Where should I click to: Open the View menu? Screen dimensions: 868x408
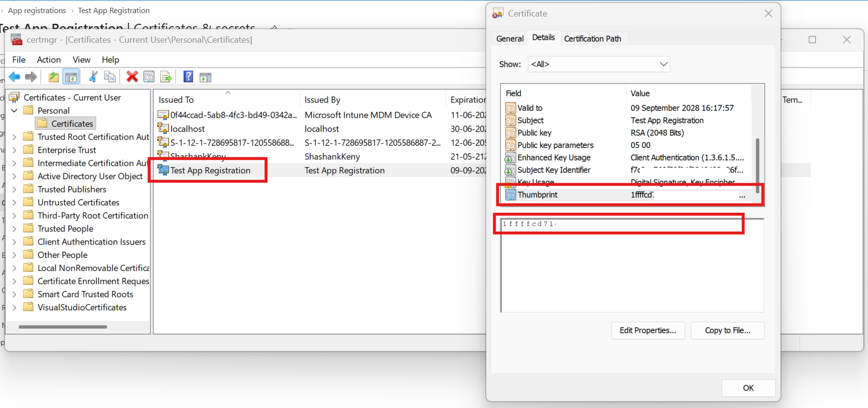click(x=81, y=60)
